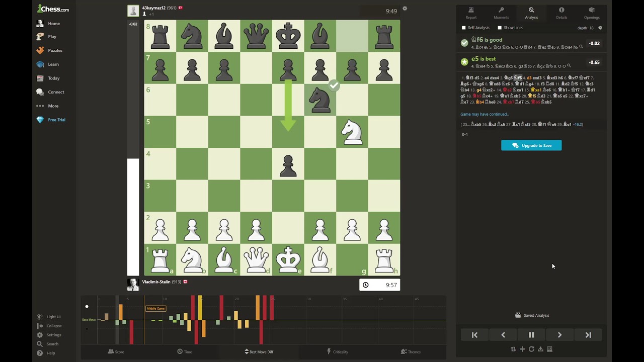This screenshot has height=362, width=644.
Task: Open Puzzles from the sidebar
Action: click(50, 50)
